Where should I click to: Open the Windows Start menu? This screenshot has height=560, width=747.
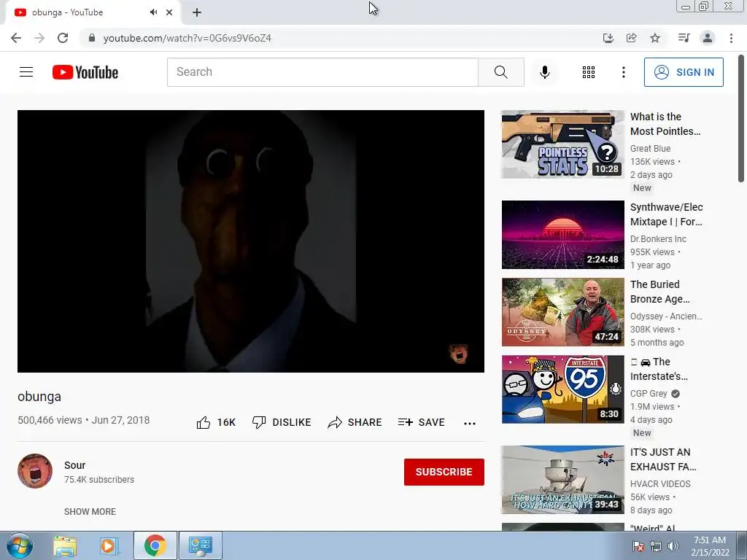(20, 545)
